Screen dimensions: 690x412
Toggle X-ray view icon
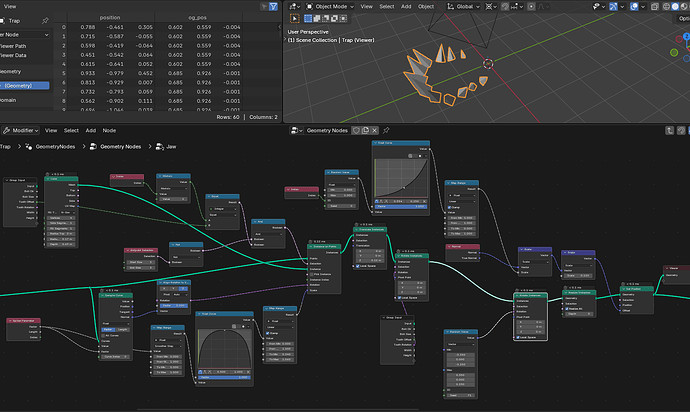pos(655,6)
